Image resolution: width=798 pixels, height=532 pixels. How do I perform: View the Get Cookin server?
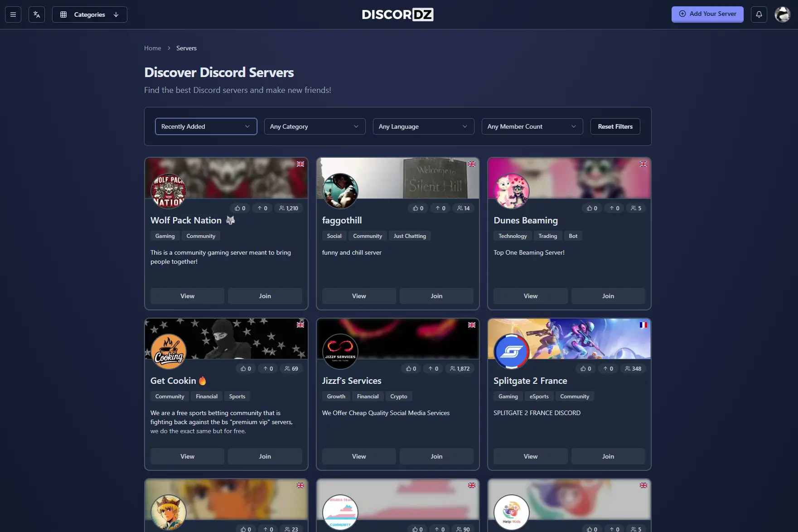(x=188, y=456)
